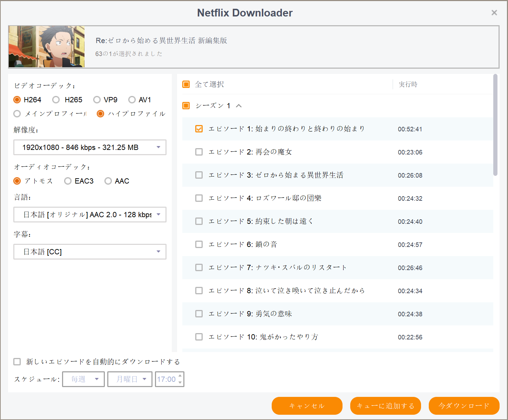Screen dimensions: 508x420
Task: Click the 実行時 column header
Action: pos(408,84)
